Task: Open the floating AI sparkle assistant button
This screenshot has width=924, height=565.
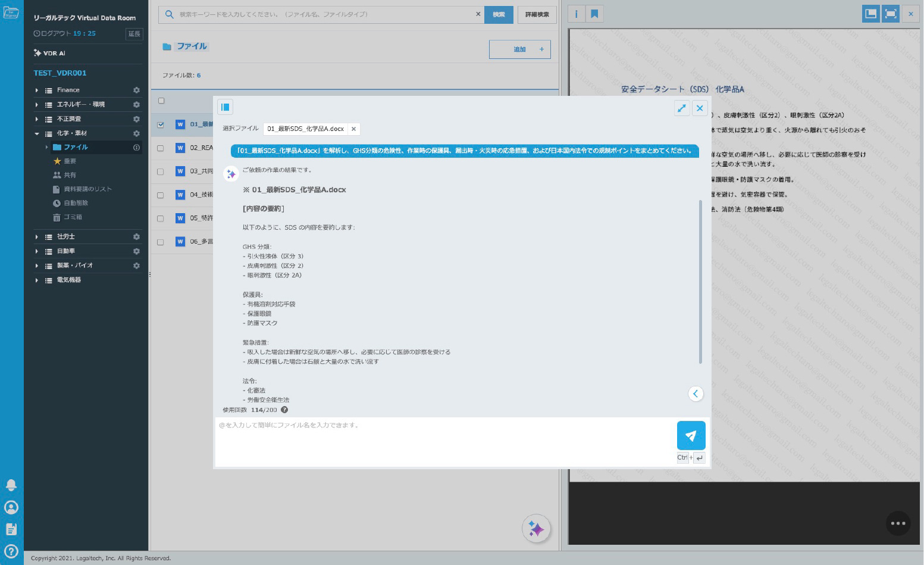Action: pyautogui.click(x=536, y=529)
